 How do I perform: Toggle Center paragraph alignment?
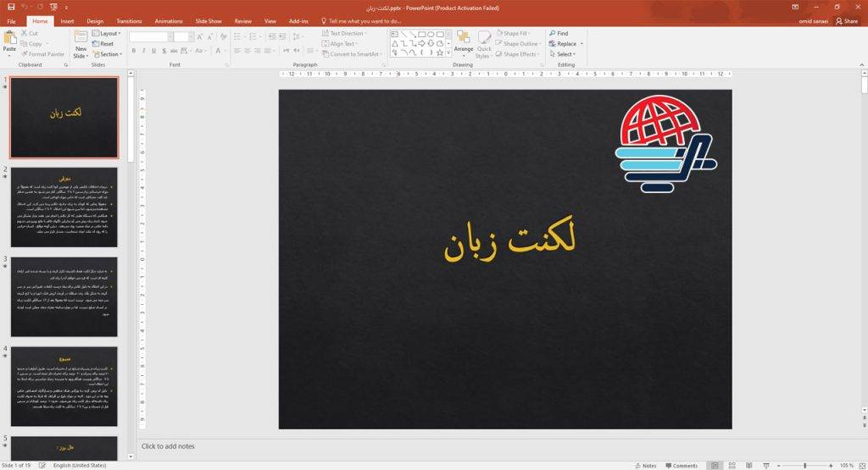[248, 51]
